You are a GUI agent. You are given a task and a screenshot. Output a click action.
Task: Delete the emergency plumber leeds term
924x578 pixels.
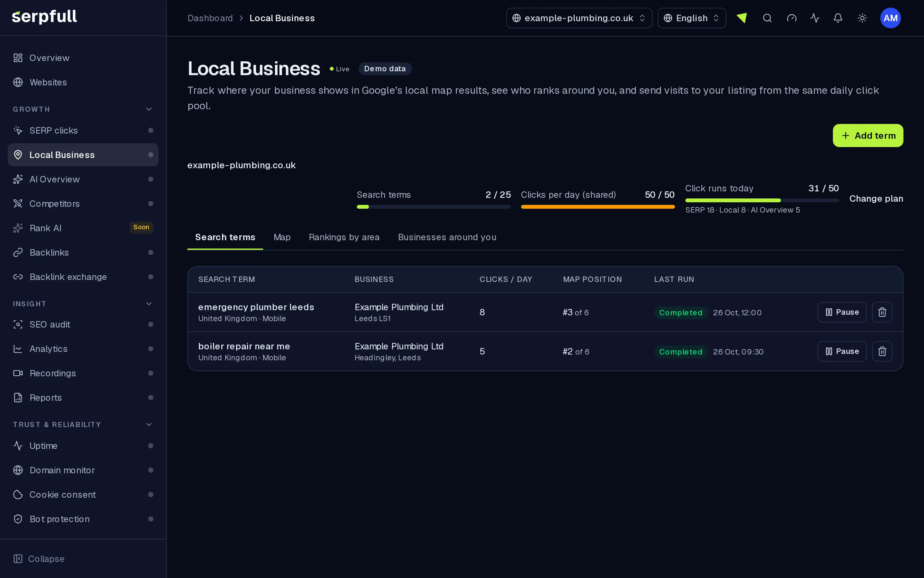click(x=882, y=312)
